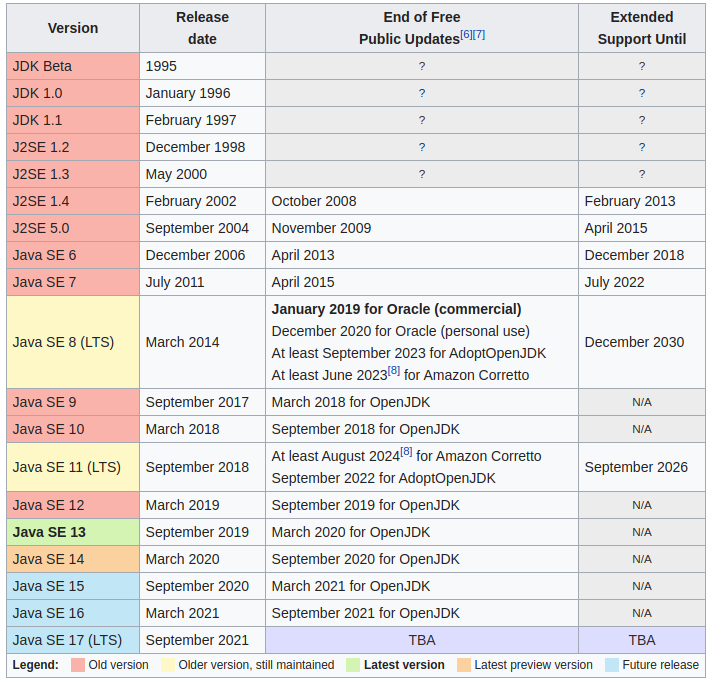
Task: Click the Future release legend swatch
Action: (x=612, y=665)
